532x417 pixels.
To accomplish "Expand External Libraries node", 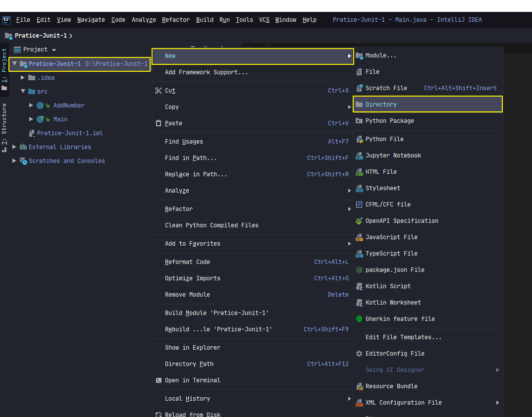I will tap(14, 147).
